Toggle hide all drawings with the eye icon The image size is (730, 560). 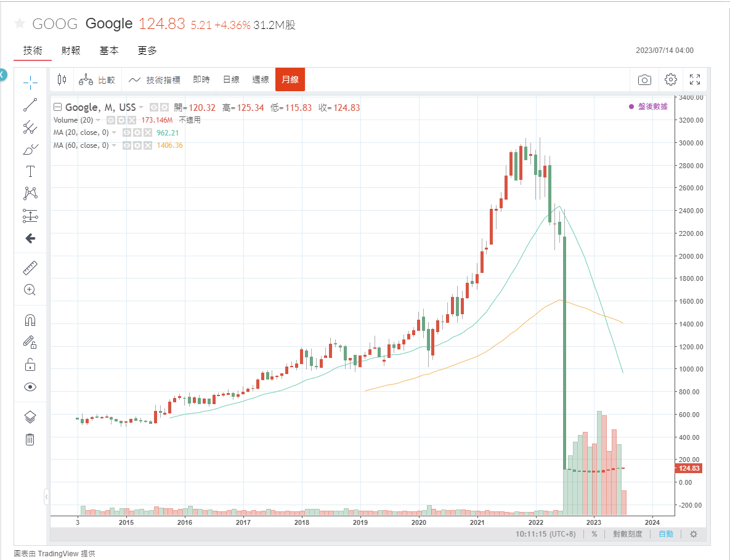coord(30,386)
